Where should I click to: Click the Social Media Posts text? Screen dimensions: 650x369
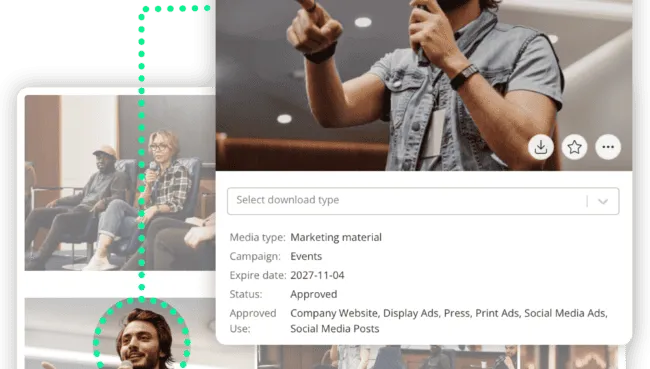(335, 329)
